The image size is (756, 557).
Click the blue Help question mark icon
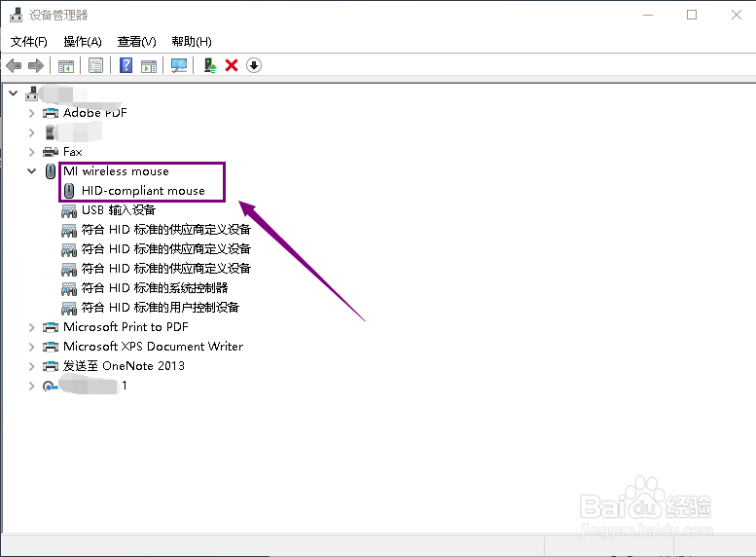(x=126, y=65)
